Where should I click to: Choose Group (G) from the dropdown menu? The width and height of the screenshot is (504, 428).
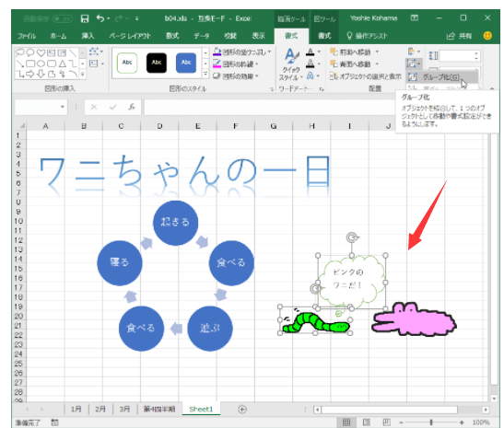442,77
